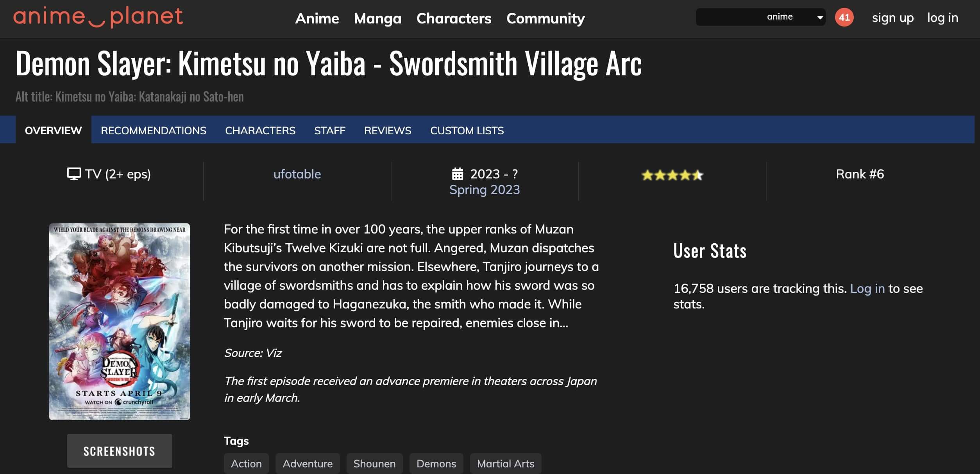Open the red 41 notifications badge

pos(844,17)
